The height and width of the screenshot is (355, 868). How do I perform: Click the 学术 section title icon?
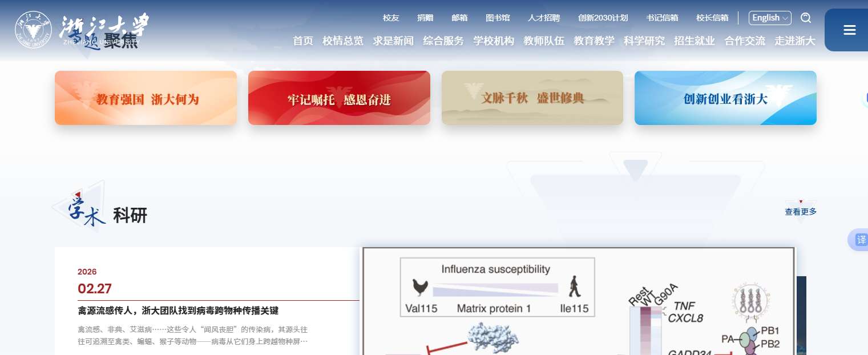pyautogui.click(x=81, y=207)
